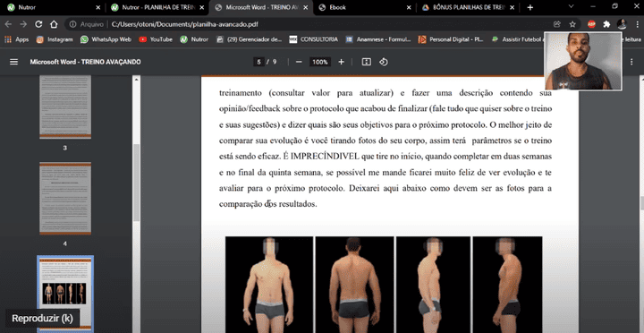Open the Nutror bookmark
644x333 pixels.
pyautogui.click(x=194, y=39)
